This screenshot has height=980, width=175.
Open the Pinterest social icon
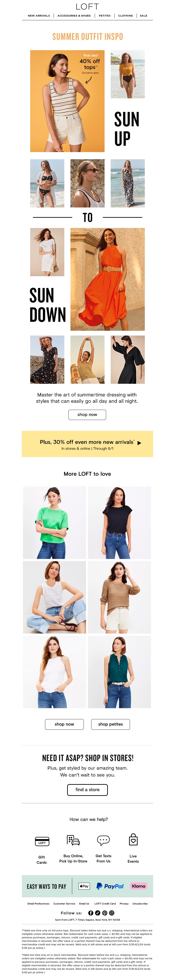[105, 913]
